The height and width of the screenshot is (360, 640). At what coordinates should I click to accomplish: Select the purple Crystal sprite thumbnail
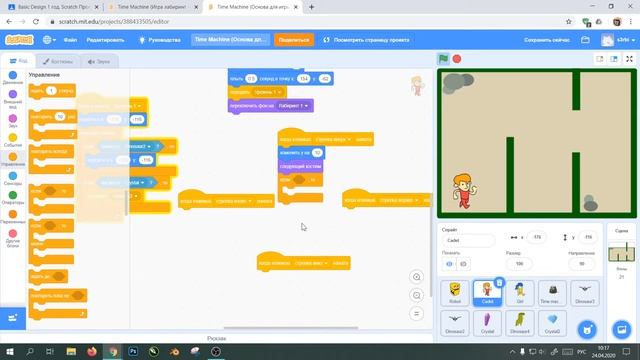coord(487,323)
